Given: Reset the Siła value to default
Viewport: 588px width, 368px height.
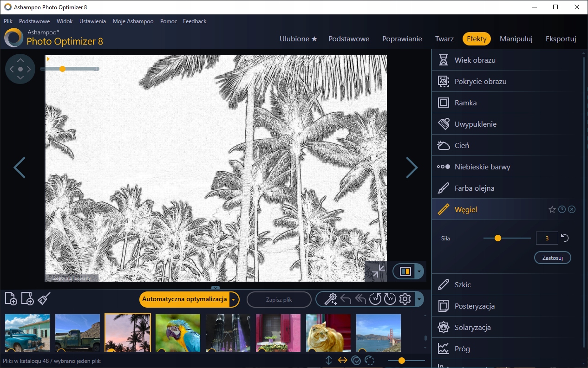Looking at the screenshot, I should click(x=565, y=238).
